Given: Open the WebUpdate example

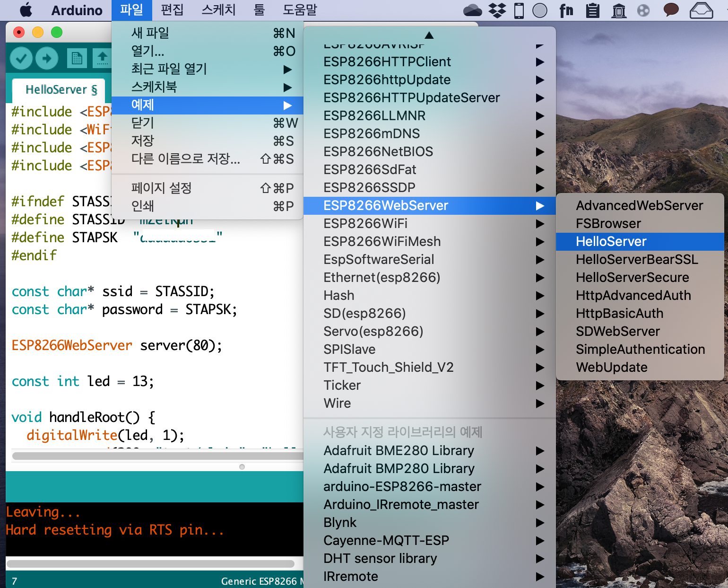Looking at the screenshot, I should click(640, 368).
